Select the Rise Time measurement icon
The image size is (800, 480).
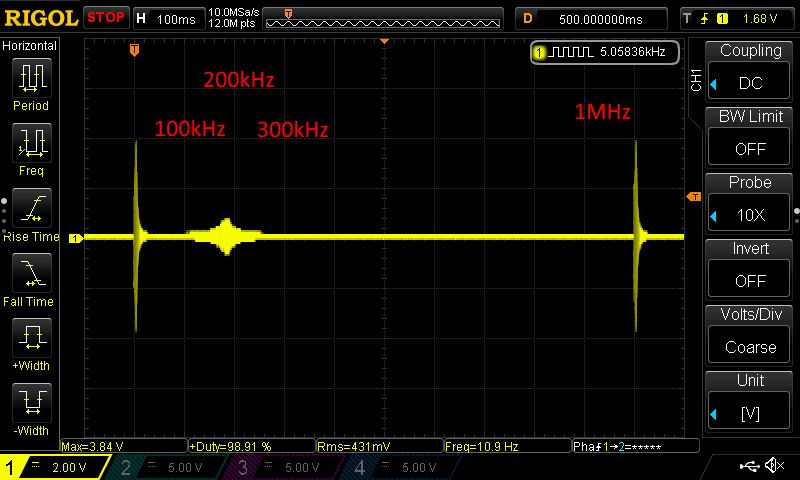(x=32, y=208)
